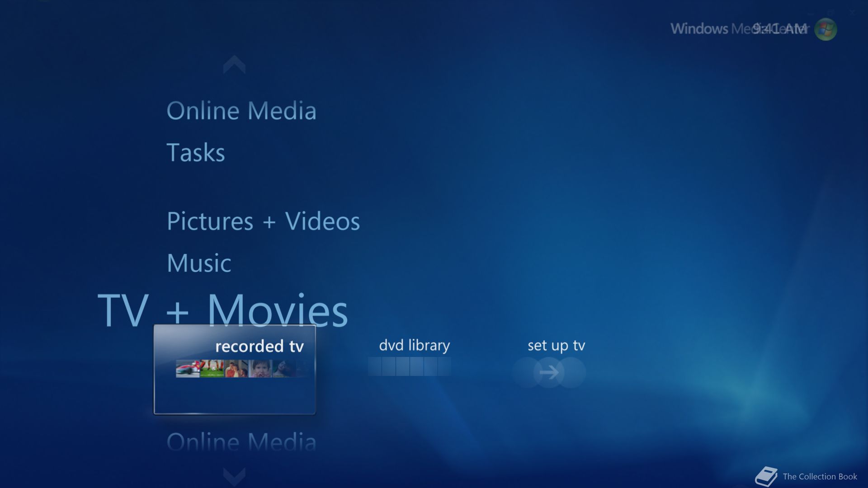This screenshot has width=868, height=488.
Task: Click the Windows Media Center logo orb
Action: [826, 29]
